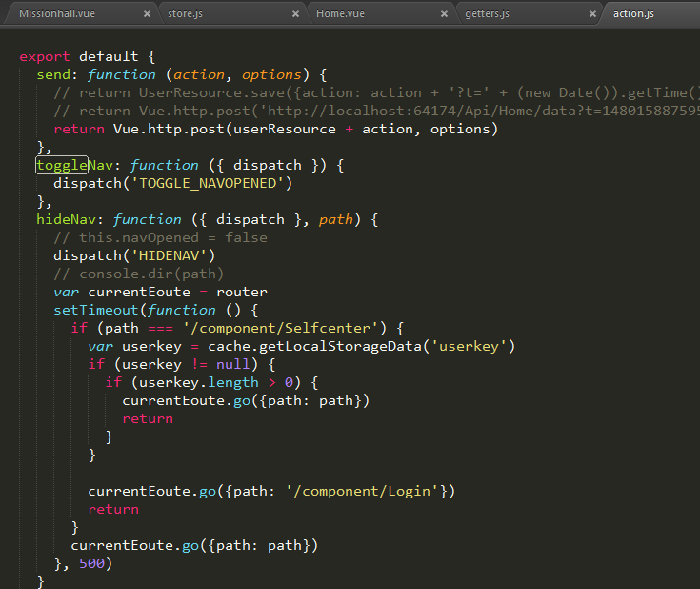700x589 pixels.
Task: Click the 'path' parameter of hideNav
Action: 335,219
